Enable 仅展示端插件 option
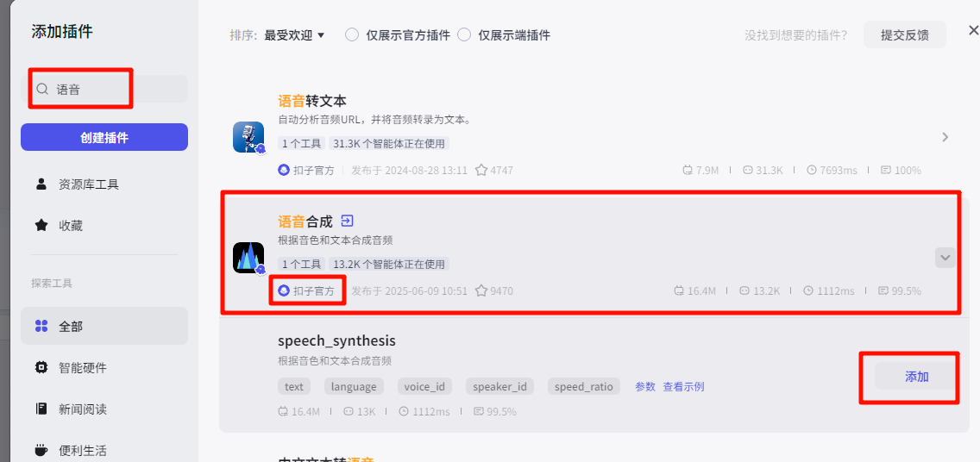Screen dimensions: 980x462 [464, 35]
